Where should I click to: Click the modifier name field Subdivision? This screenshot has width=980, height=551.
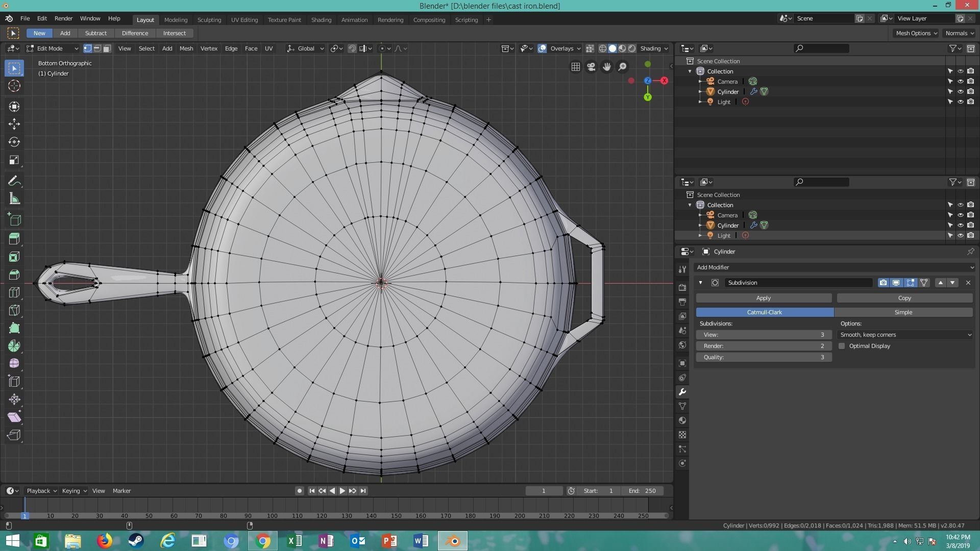[x=799, y=283]
